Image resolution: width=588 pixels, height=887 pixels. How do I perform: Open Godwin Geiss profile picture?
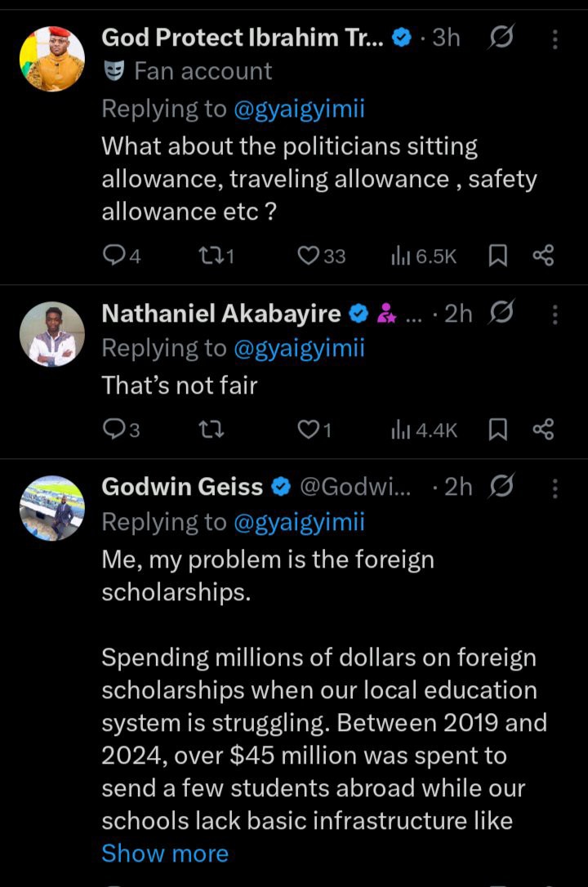51,508
